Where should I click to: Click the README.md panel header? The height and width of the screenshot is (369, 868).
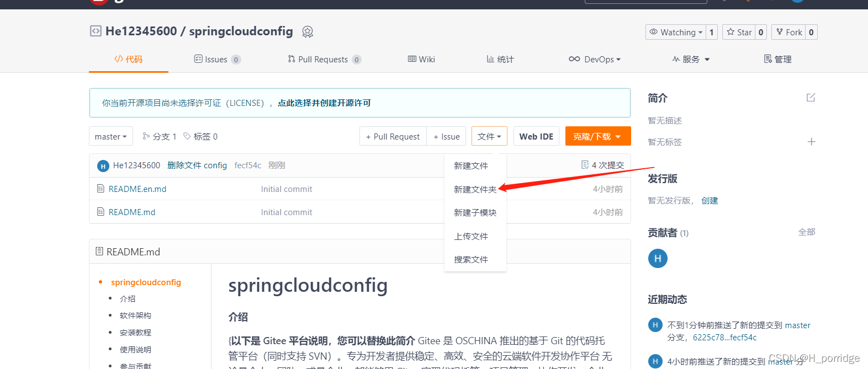point(360,252)
